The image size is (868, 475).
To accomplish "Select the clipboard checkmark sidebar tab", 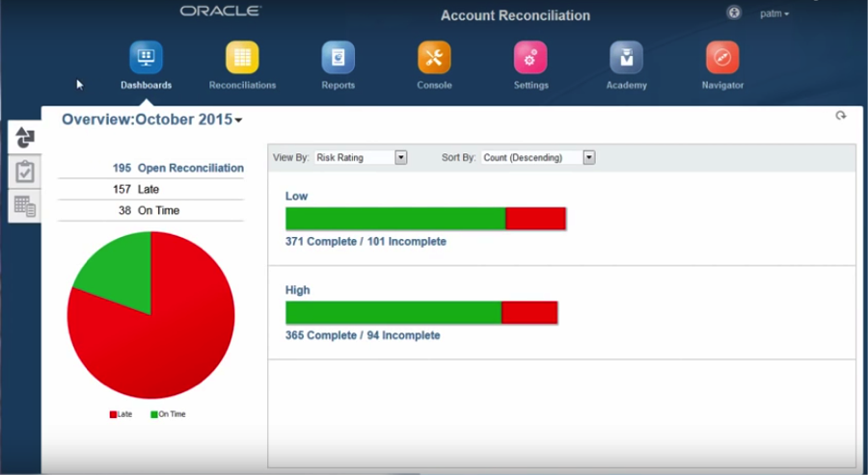I will tap(25, 172).
